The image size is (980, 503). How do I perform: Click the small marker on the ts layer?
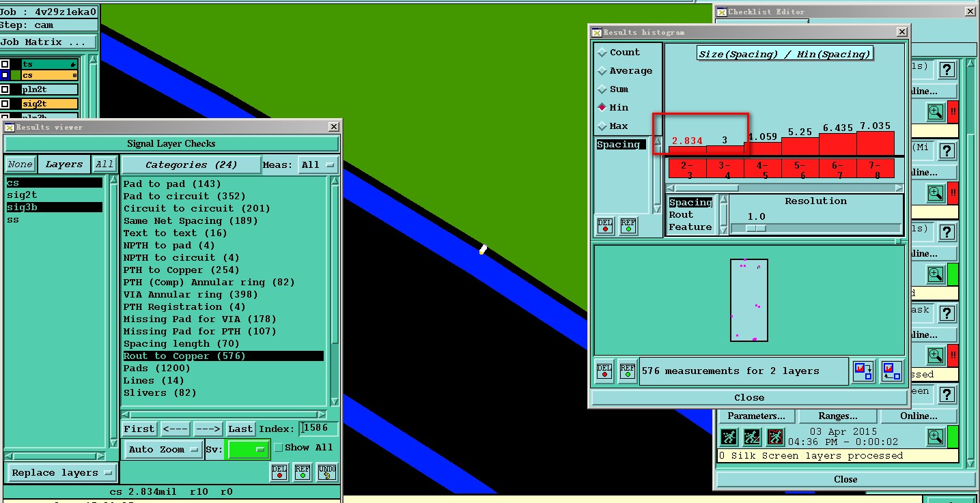click(73, 65)
